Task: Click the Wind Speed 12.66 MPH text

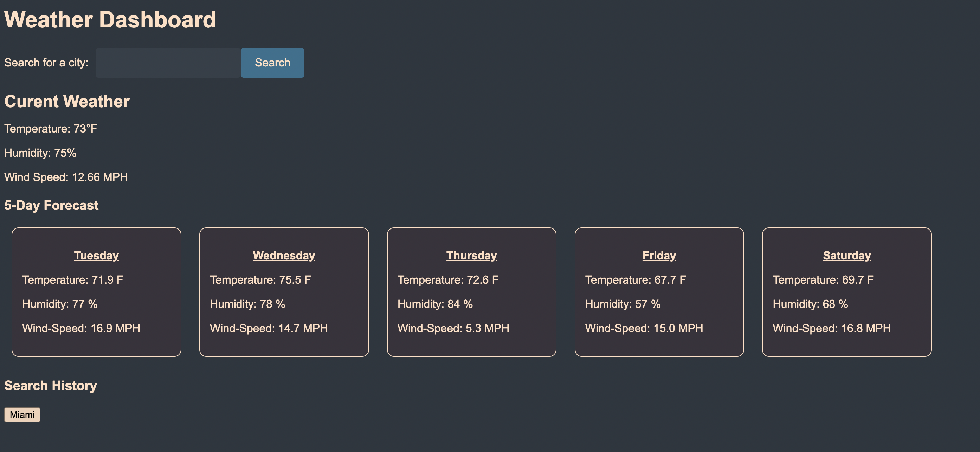Action: 66,177
